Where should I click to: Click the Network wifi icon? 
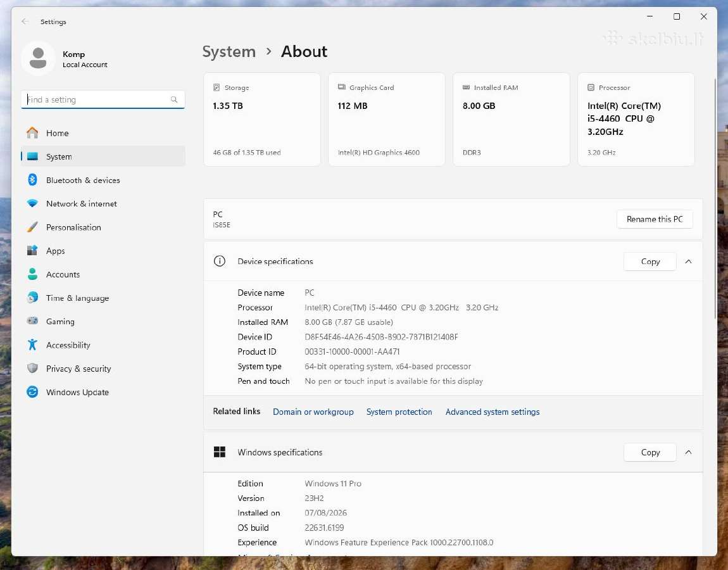point(32,203)
